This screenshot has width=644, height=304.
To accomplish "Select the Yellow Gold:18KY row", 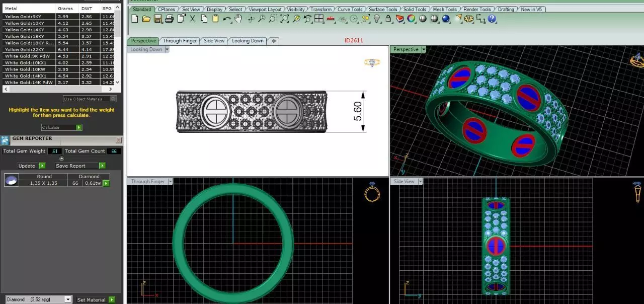I will click(x=58, y=36).
